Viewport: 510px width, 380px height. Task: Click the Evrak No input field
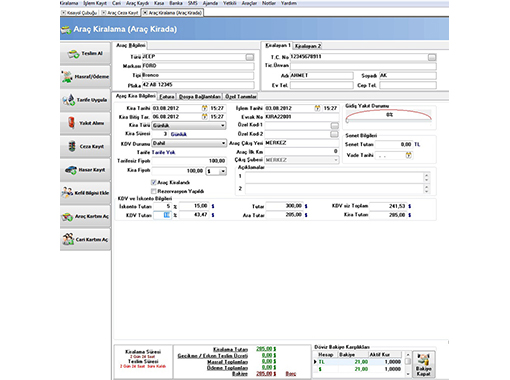tap(302, 117)
